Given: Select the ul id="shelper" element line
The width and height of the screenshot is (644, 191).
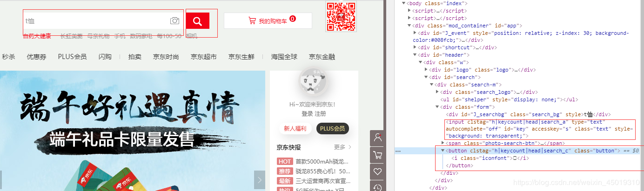Looking at the screenshot, I should 510,99.
